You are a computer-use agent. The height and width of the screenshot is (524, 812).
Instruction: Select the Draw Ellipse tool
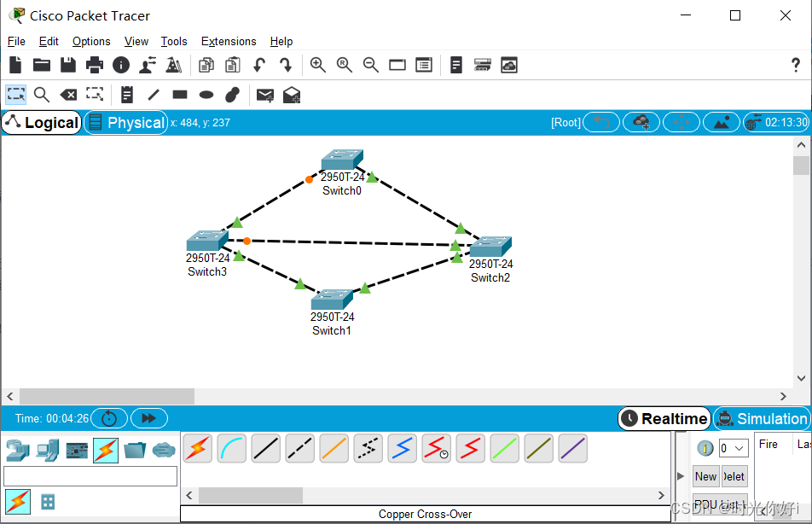206,95
